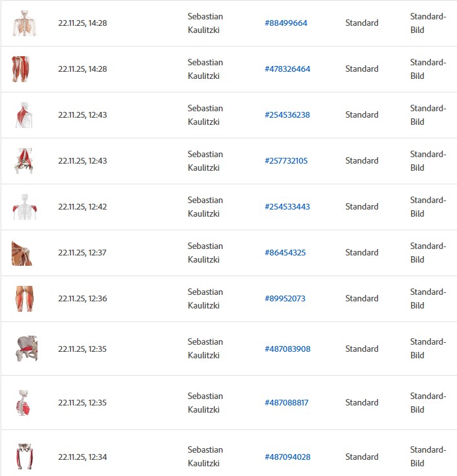Follow the #89952073 ID link
This screenshot has width=457, height=476.
285,299
